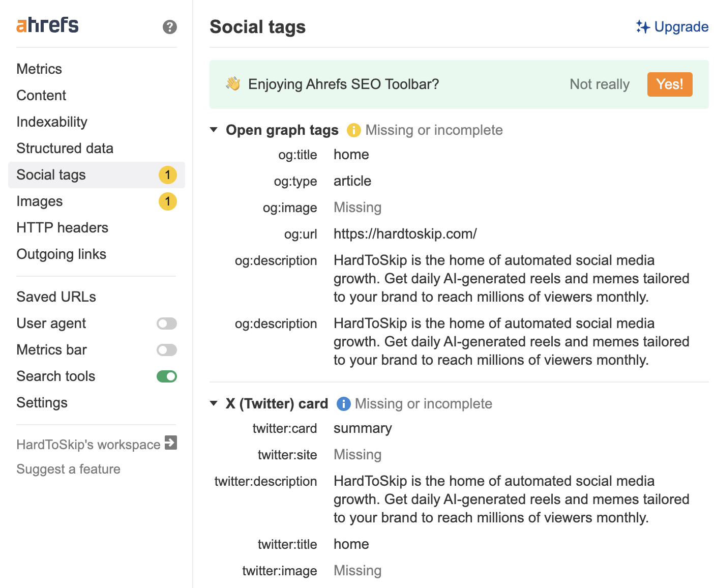Screen dimensions: 714x588
Task: Switch to the Indexability section
Action: 51,122
